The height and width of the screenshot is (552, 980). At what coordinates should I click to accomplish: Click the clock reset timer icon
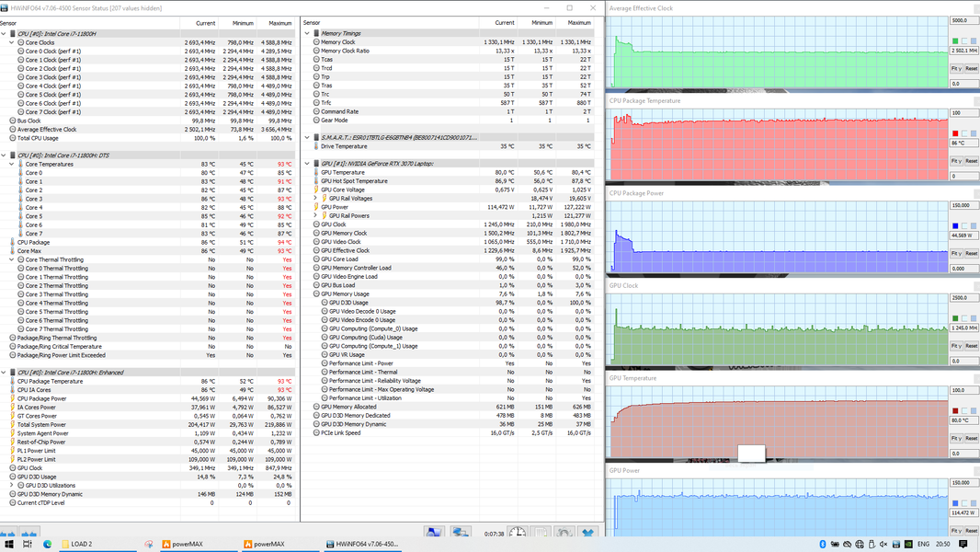[x=518, y=533]
